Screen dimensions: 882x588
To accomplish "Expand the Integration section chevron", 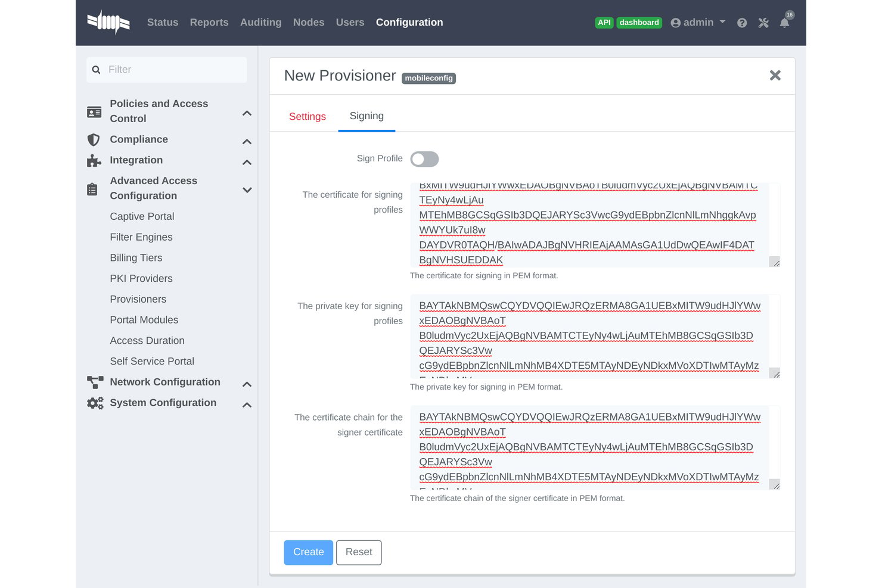I will coord(247,162).
